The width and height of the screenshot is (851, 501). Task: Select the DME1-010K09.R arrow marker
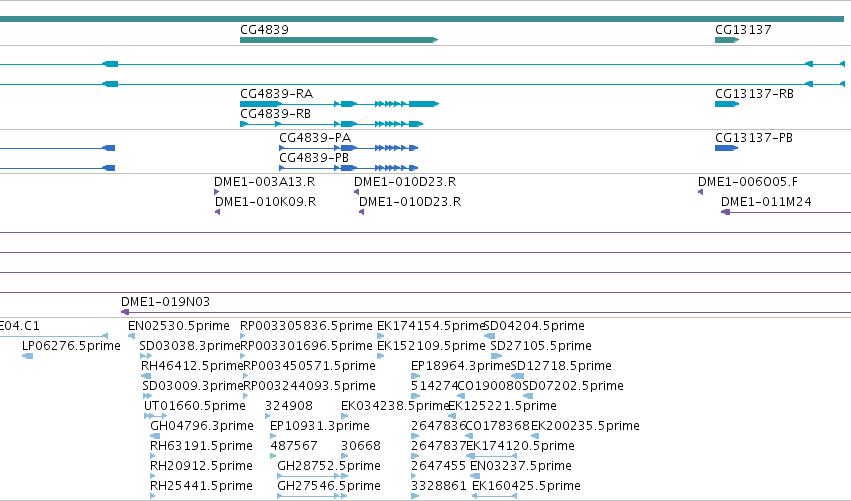(217, 212)
